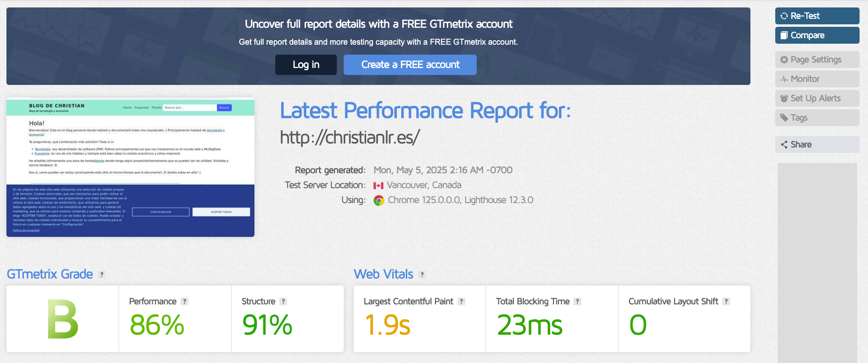Click the Page Settings gear icon
This screenshot has height=363, width=868.
click(x=784, y=60)
